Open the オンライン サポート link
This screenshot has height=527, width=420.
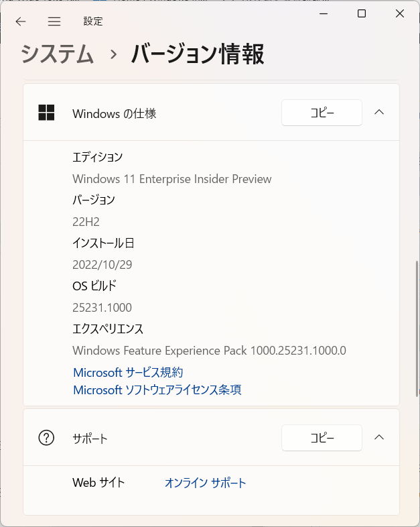tap(205, 483)
